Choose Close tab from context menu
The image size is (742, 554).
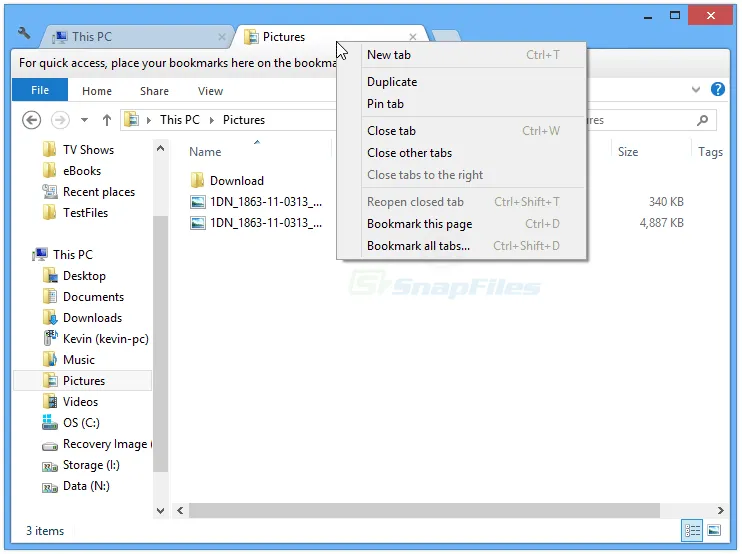462,131
